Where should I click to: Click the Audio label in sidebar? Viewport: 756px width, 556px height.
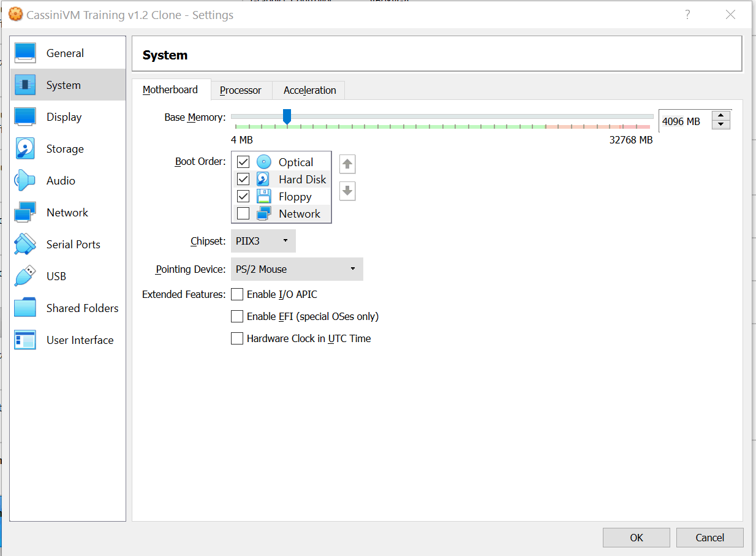61,181
